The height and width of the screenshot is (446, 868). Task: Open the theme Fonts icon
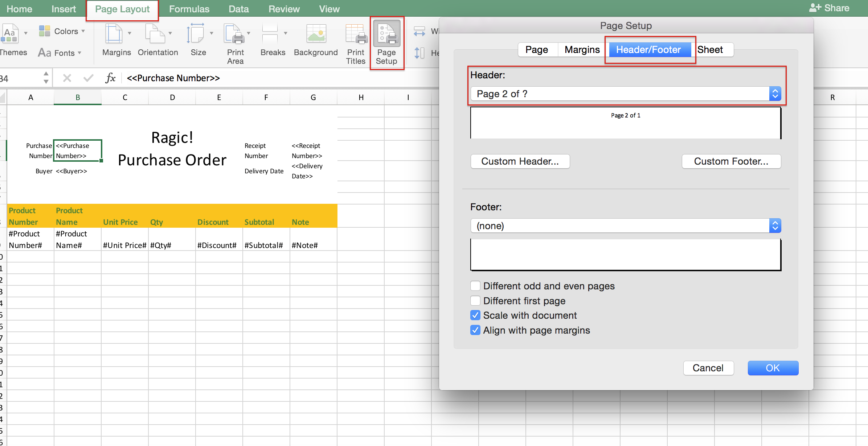pos(45,53)
